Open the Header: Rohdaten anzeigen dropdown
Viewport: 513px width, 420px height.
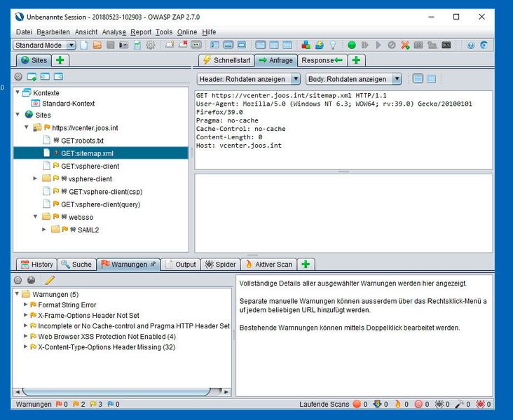(x=248, y=79)
